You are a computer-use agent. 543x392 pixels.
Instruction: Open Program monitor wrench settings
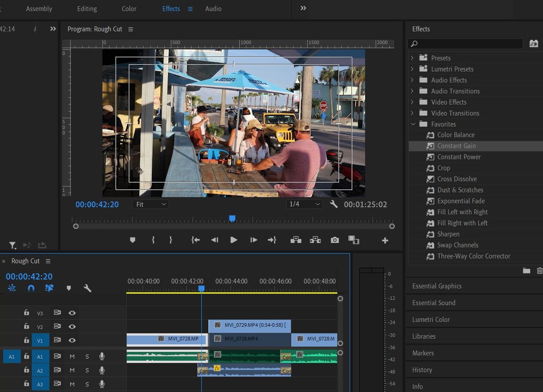click(x=334, y=204)
